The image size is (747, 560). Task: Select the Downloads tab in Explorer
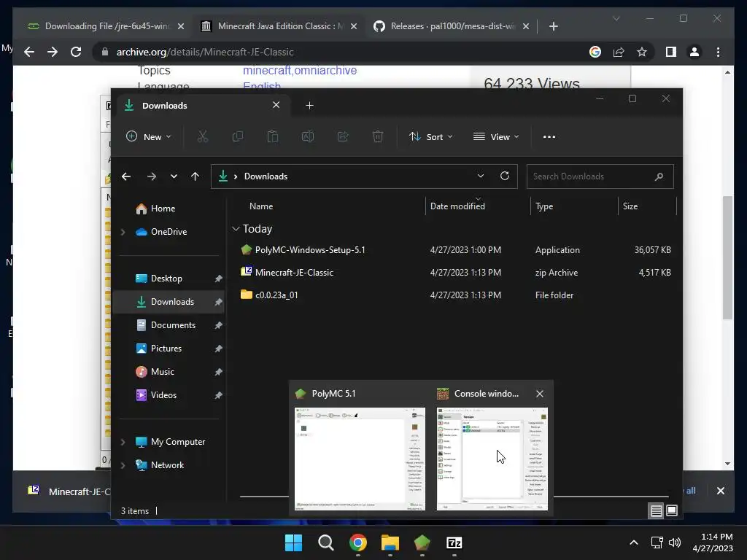click(x=202, y=105)
